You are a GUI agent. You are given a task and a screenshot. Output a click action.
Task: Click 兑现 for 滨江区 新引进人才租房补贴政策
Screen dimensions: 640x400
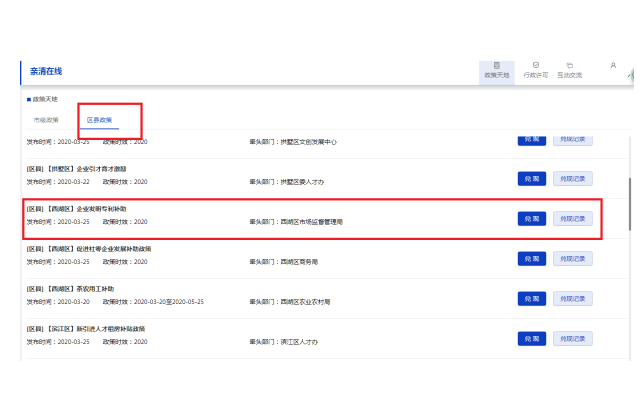[x=531, y=339]
